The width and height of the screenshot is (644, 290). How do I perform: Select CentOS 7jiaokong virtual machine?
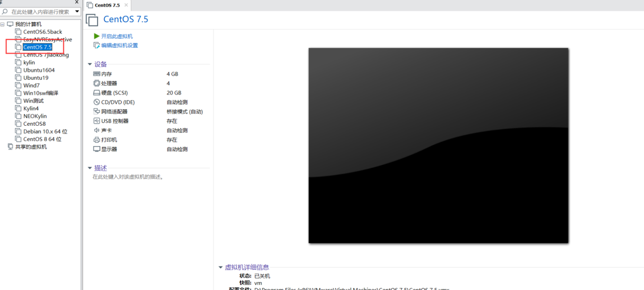[x=46, y=55]
